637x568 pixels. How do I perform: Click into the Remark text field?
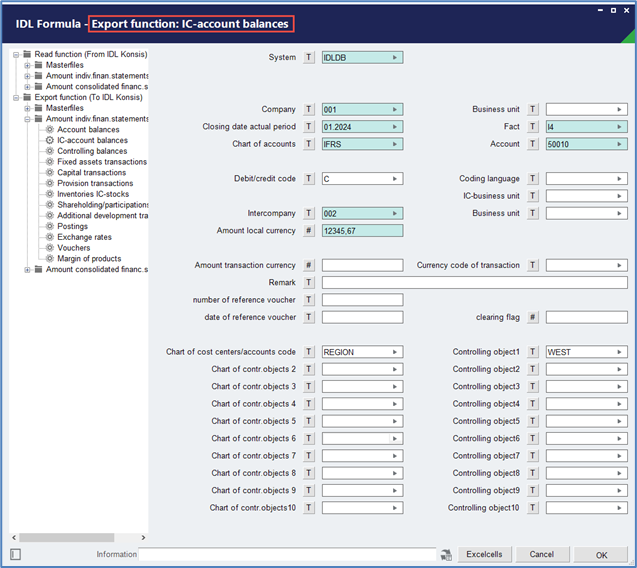tap(474, 282)
